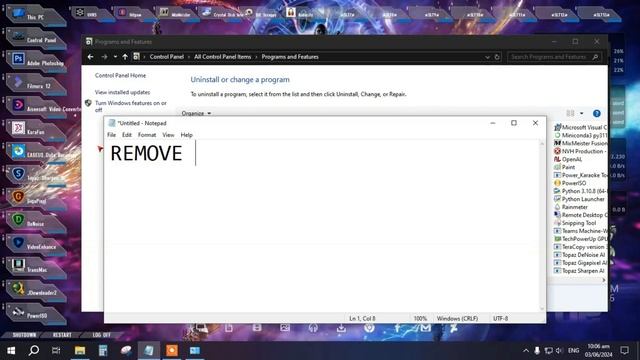Image resolution: width=640 pixels, height=360 pixels.
Task: Click Control Panel breadcrumb in address bar
Action: pos(167,57)
